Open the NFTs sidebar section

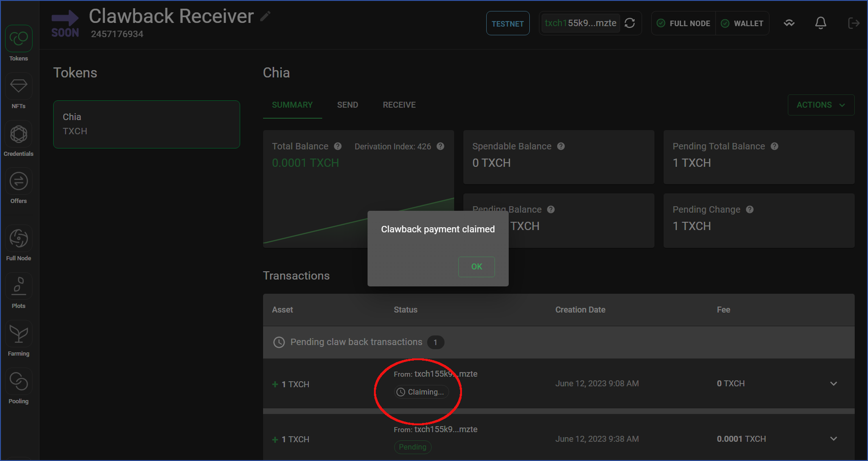(19, 91)
